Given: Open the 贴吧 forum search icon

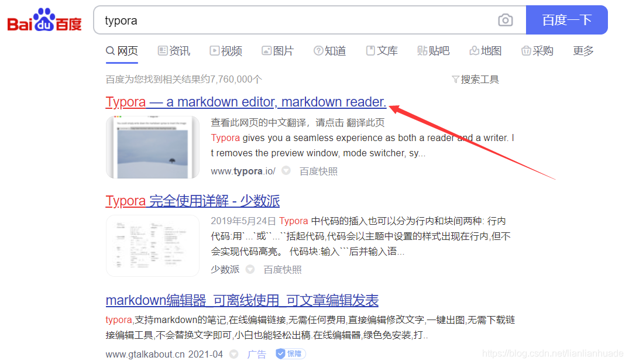Looking at the screenshot, I should coord(422,51).
